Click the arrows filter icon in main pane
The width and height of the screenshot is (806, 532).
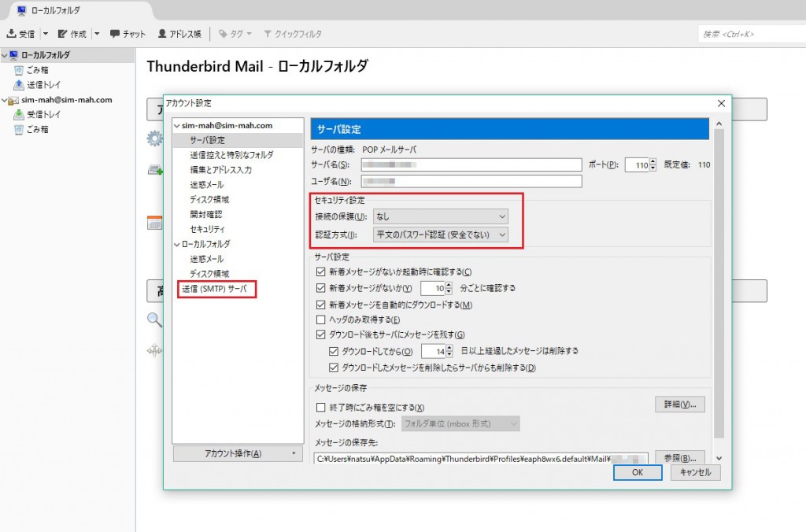[x=154, y=350]
